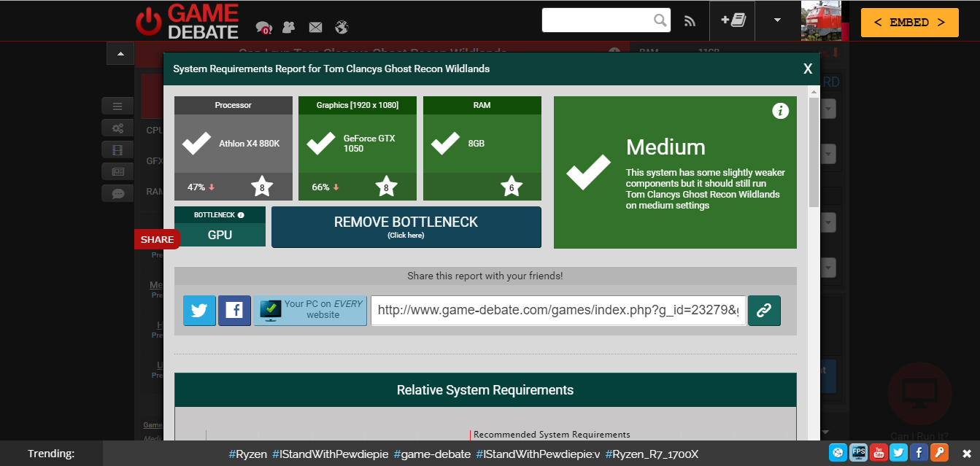Click the GPU bottleneck label
This screenshot has width=980, height=466.
click(x=220, y=235)
